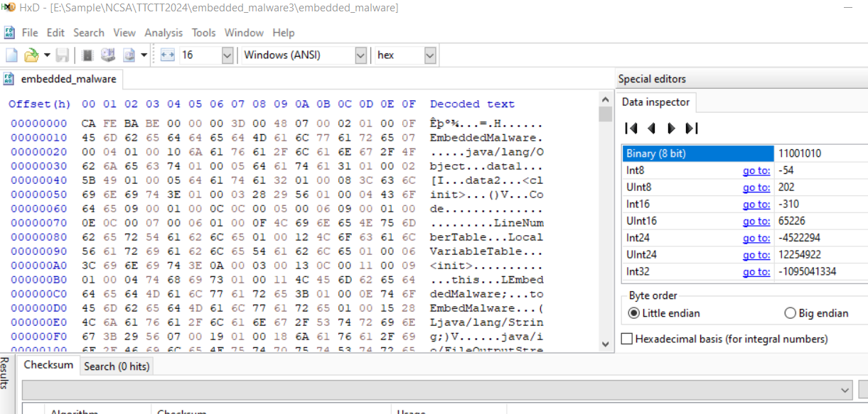Open the Window menu
Screen dimensions: 868x414
pyautogui.click(x=244, y=33)
